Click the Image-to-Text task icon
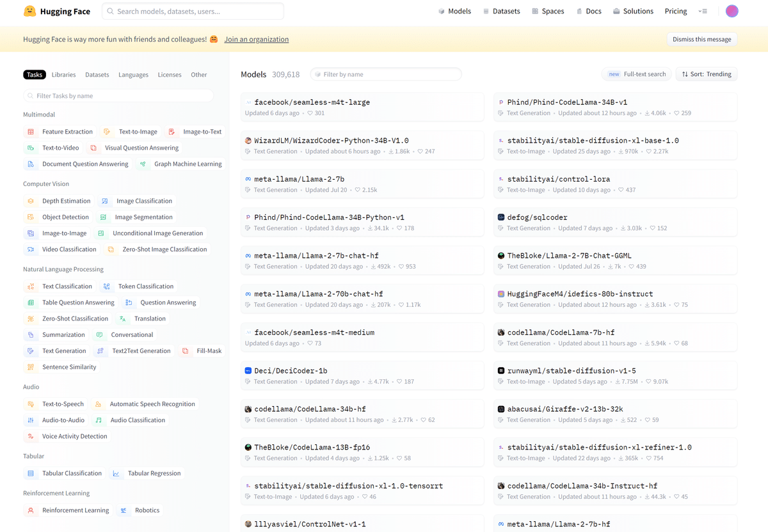Screen dimensions: 768x532 (x=172, y=132)
